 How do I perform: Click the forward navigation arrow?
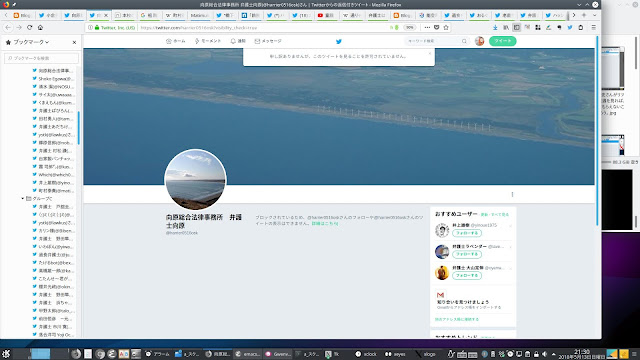(19, 27)
